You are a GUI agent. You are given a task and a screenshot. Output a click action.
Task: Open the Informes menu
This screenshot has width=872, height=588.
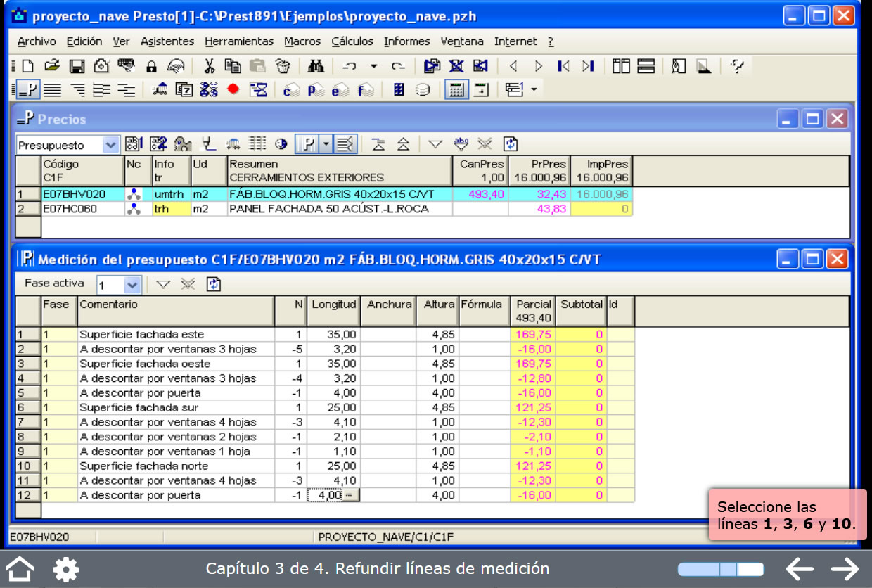pos(407,41)
